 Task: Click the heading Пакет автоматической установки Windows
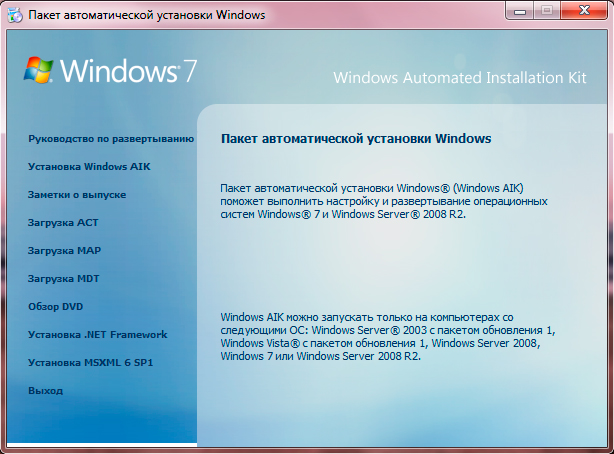(x=356, y=139)
